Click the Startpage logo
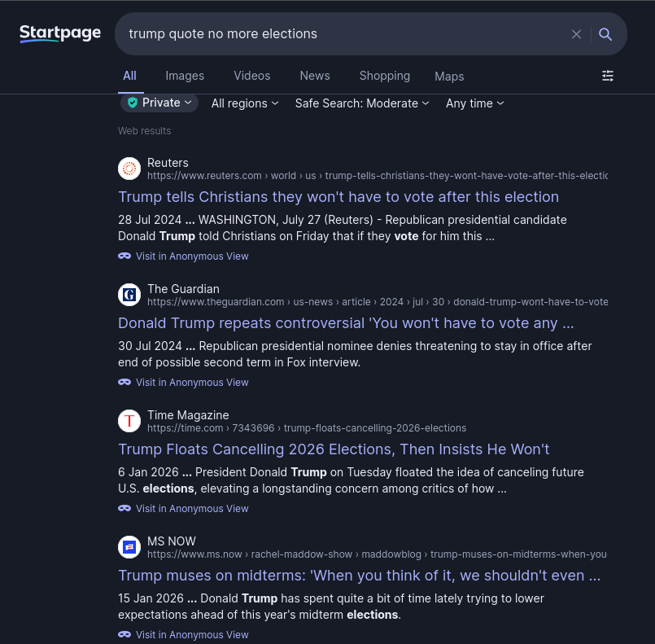The height and width of the screenshot is (644, 655). [x=60, y=33]
